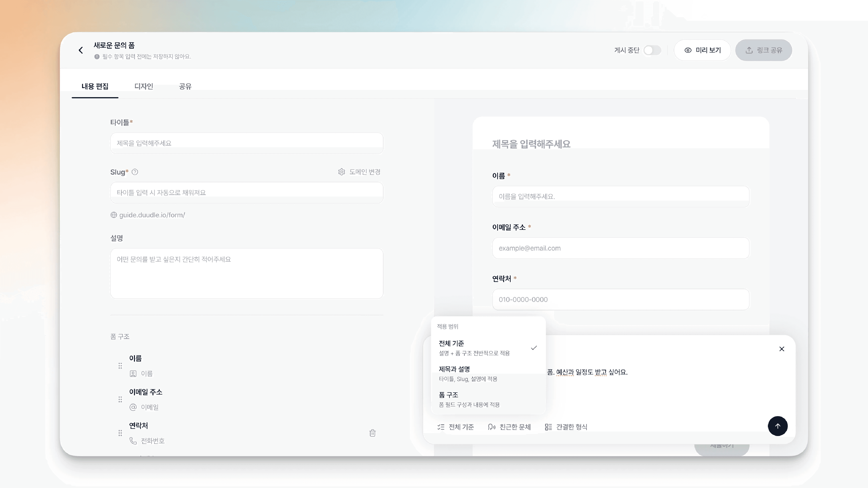Switch to the 디자인 tab
The image size is (868, 488).
144,87
